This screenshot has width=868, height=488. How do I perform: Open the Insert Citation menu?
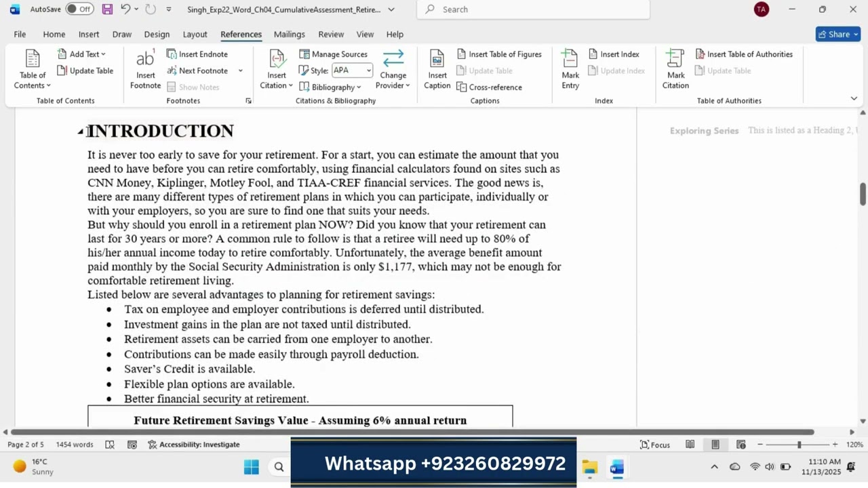[x=276, y=70]
